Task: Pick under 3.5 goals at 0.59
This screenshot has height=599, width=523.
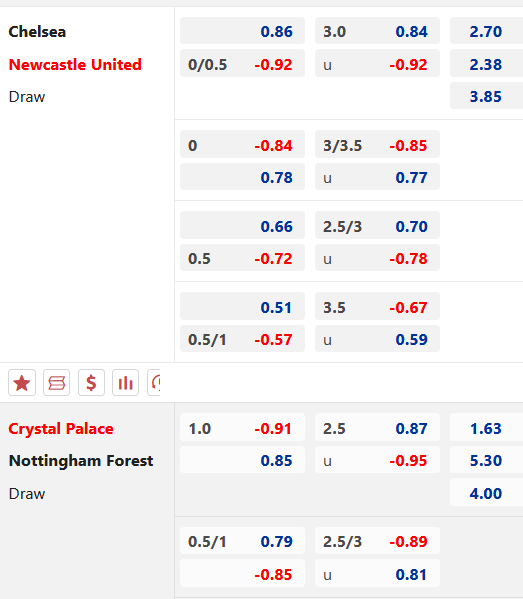Action: click(377, 339)
